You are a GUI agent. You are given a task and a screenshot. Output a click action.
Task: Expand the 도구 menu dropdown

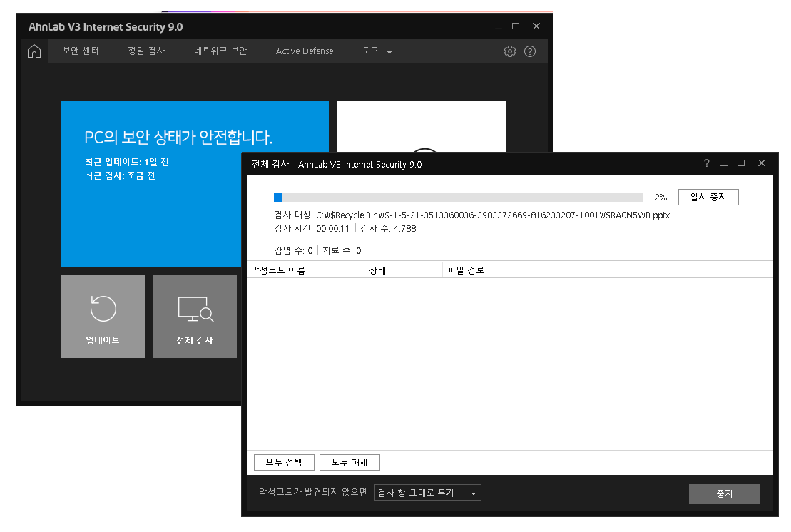tap(377, 51)
